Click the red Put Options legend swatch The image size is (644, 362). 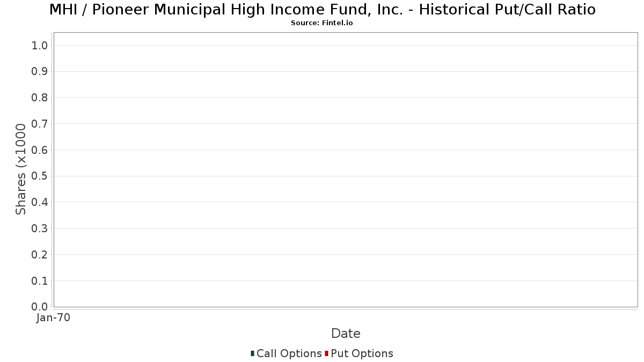pos(326,353)
